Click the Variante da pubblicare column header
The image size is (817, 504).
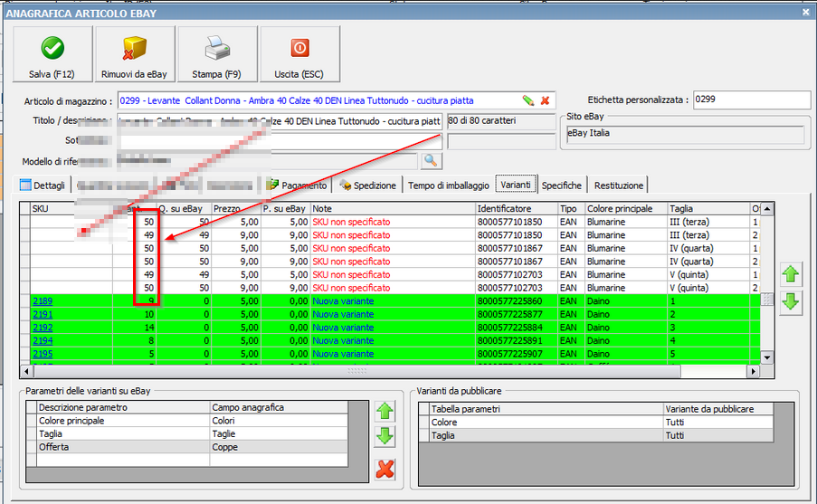(x=718, y=409)
